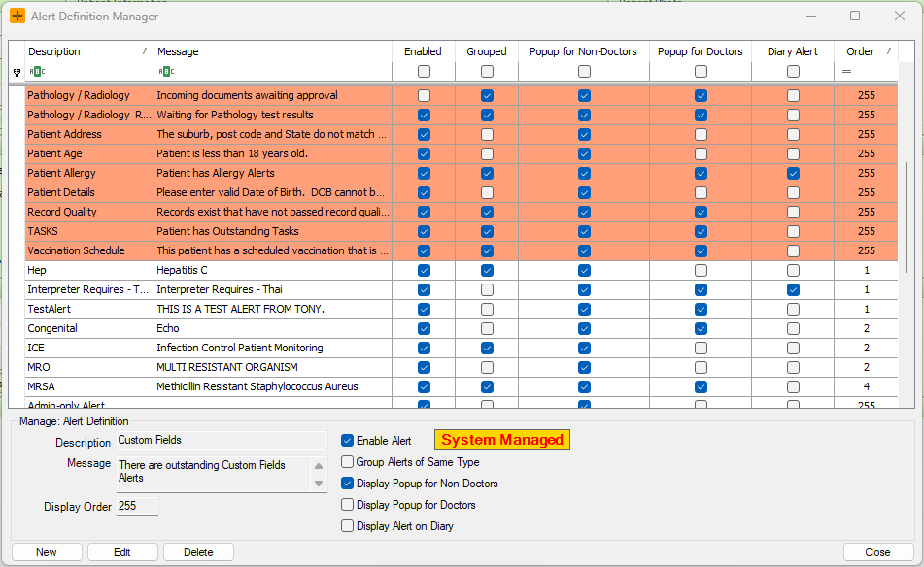The width and height of the screenshot is (924, 567).
Task: Tick Display Popup for Doctors checkbox
Action: (348, 505)
